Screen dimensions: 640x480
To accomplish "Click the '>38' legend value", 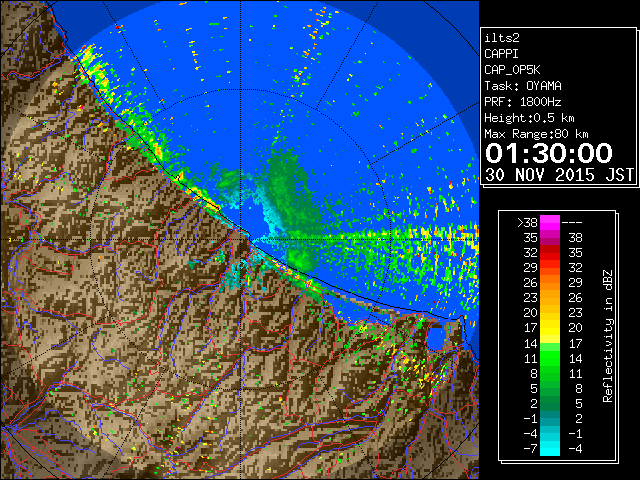I will (527, 223).
